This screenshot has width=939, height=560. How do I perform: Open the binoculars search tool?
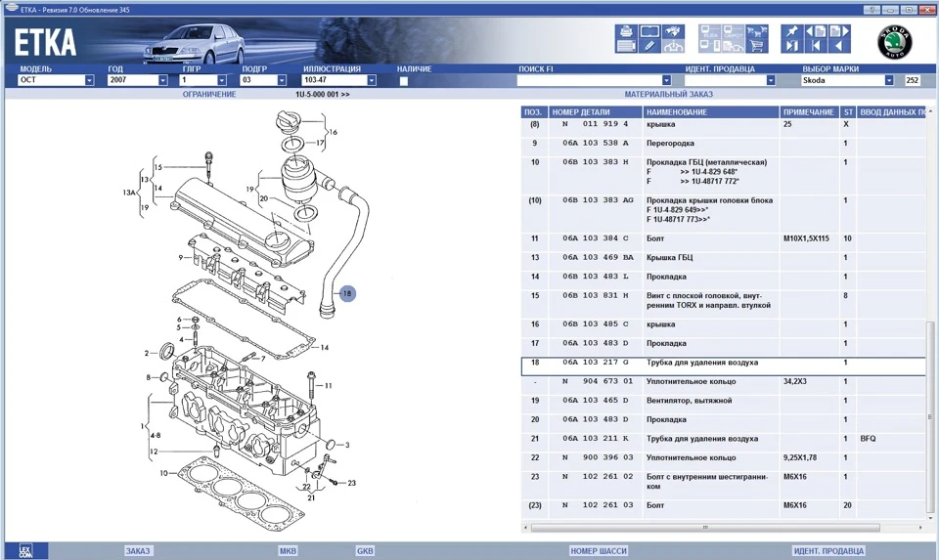pos(673,31)
